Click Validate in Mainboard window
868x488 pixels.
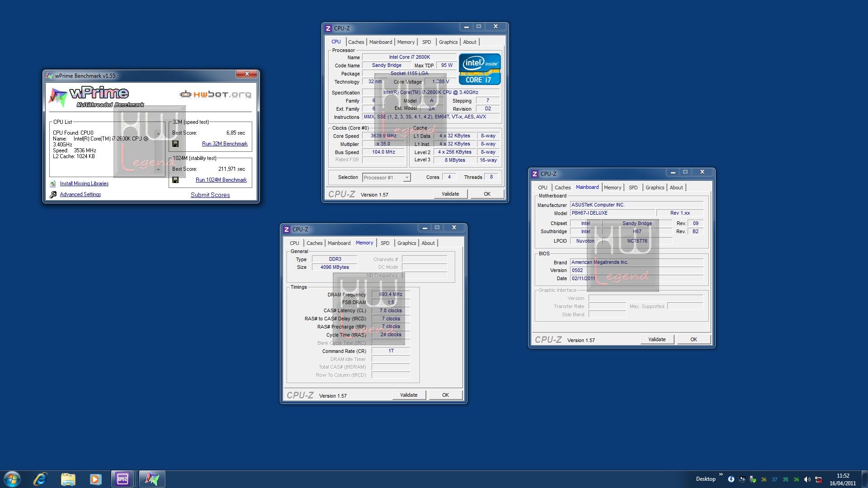[x=657, y=339]
